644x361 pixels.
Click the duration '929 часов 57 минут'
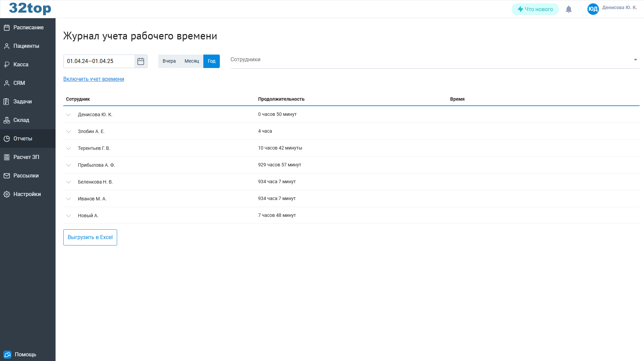(279, 165)
